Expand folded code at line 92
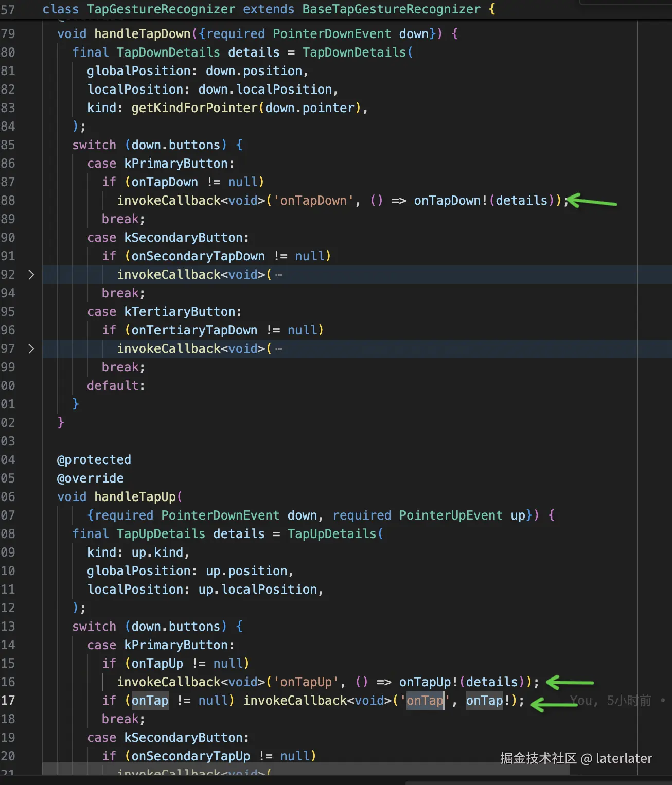The height and width of the screenshot is (785, 672). (31, 275)
